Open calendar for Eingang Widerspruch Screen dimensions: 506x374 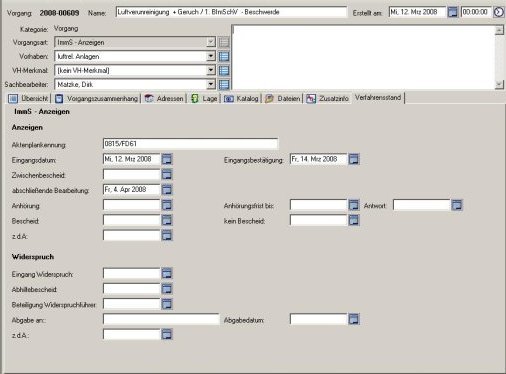click(x=167, y=274)
